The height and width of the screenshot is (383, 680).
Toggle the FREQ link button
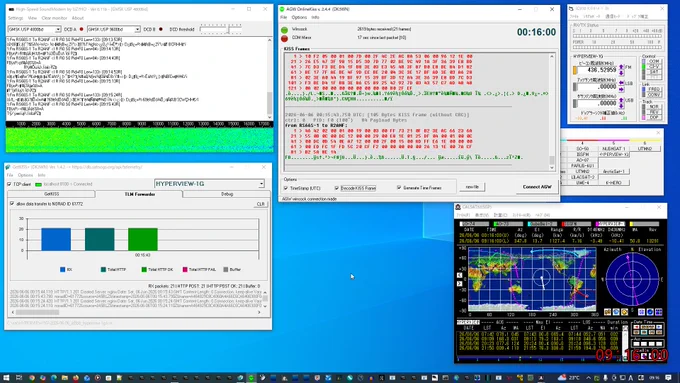tap(654, 89)
